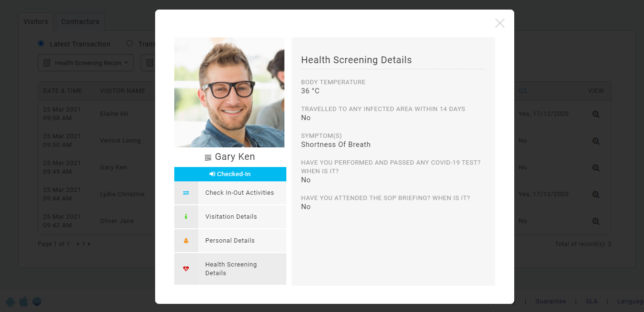The height and width of the screenshot is (312, 644).
Task: Go to next page using right arrow
Action: pos(89,244)
